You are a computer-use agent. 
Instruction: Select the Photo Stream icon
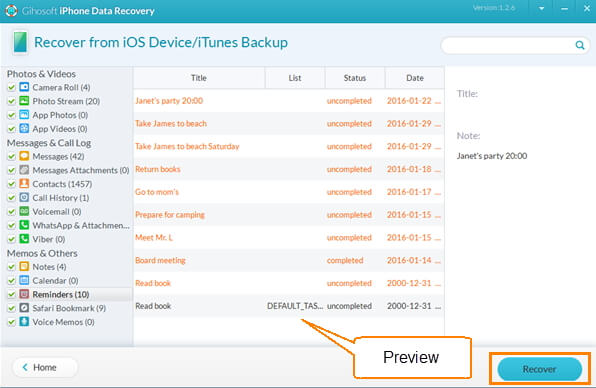(24, 101)
